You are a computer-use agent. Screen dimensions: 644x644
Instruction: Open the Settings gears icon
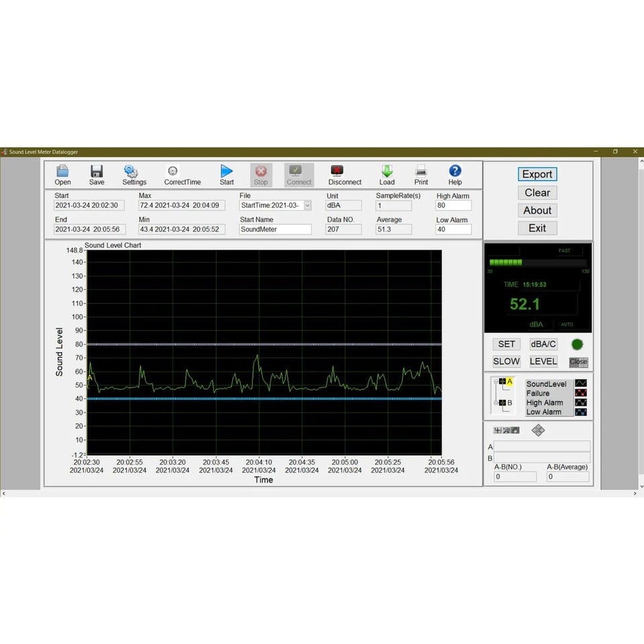point(131,171)
